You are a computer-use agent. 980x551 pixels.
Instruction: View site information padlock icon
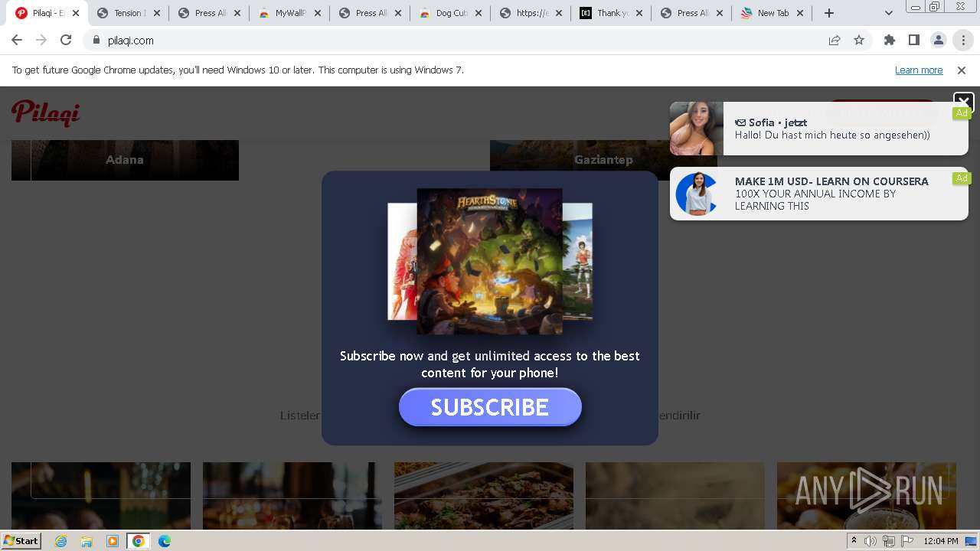(96, 41)
